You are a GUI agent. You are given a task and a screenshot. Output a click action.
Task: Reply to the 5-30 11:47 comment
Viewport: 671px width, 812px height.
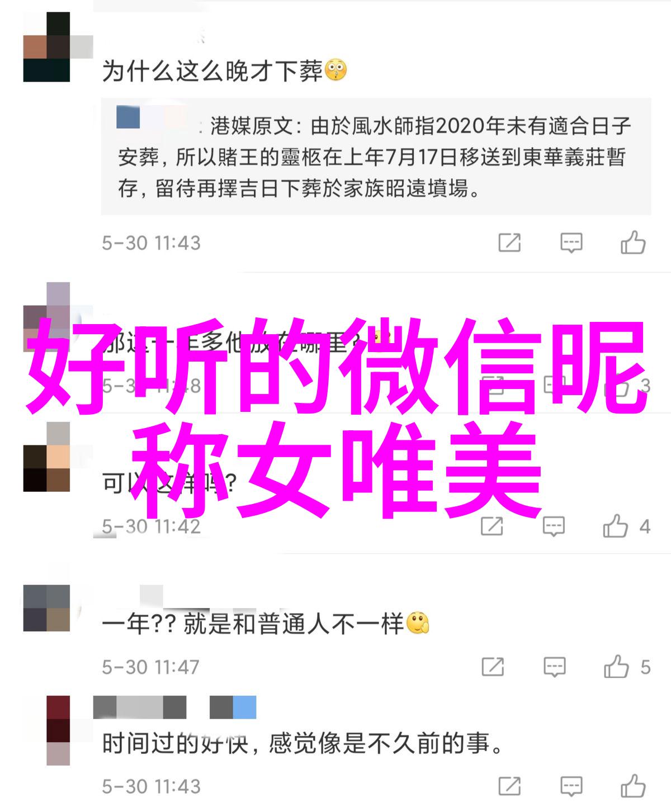click(x=554, y=667)
